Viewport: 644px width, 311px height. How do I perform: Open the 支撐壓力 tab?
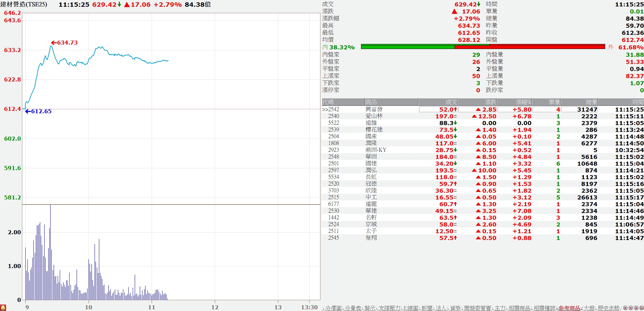tap(389, 308)
